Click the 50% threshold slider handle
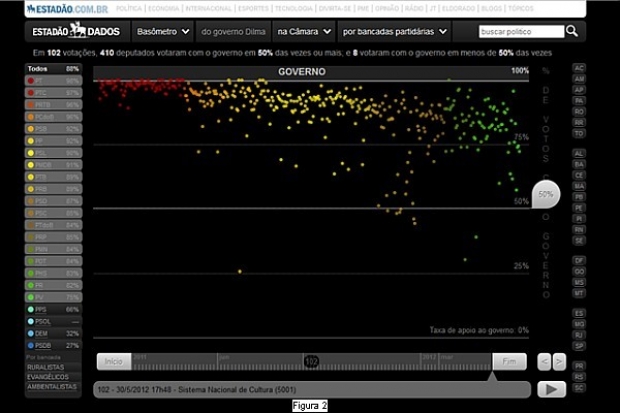620x413 pixels. (x=546, y=192)
